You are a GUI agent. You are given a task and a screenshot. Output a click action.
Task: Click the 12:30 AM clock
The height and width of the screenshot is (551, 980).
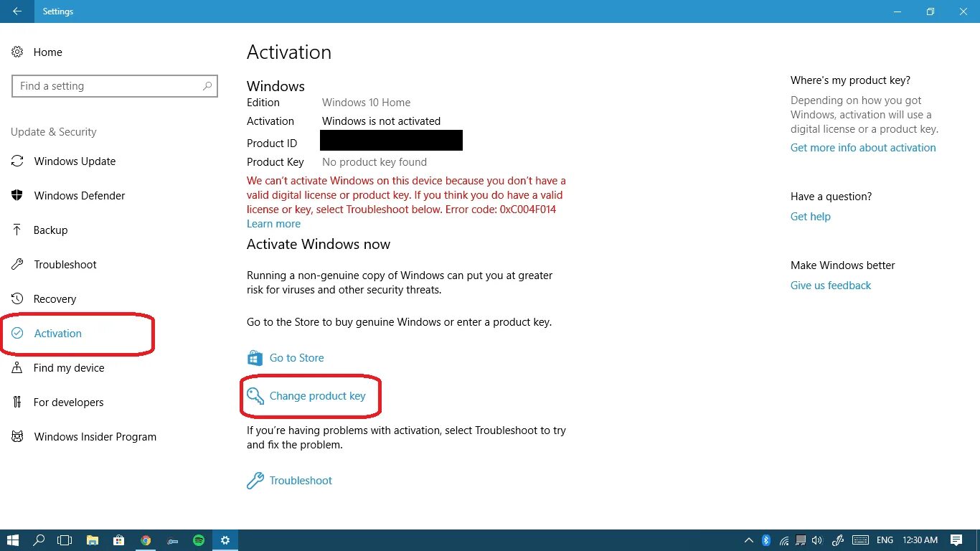[x=920, y=540]
